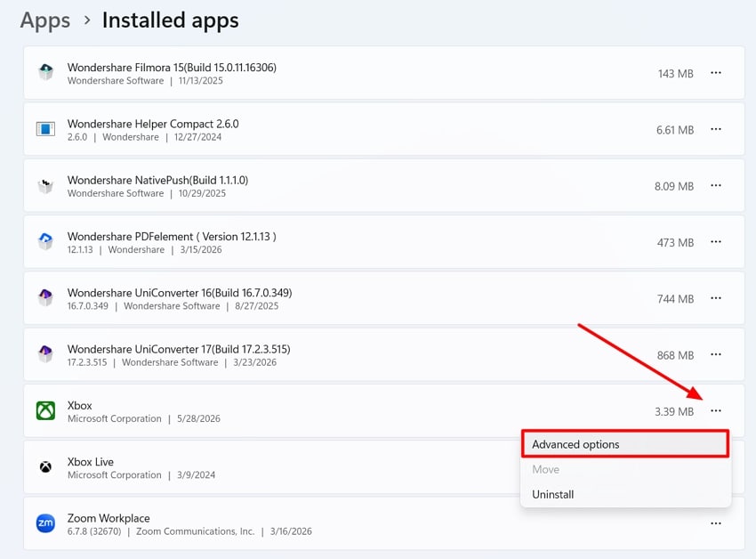Click the 3/9/2024 install date
Viewport: 756px width, 559px height.
[x=196, y=475]
